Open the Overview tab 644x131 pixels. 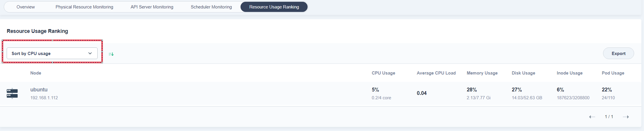(26, 7)
